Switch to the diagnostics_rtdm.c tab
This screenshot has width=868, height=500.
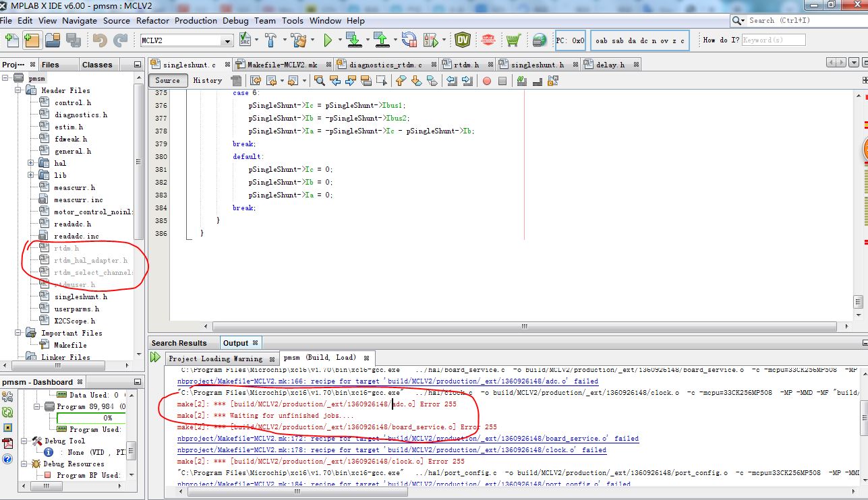(x=386, y=65)
